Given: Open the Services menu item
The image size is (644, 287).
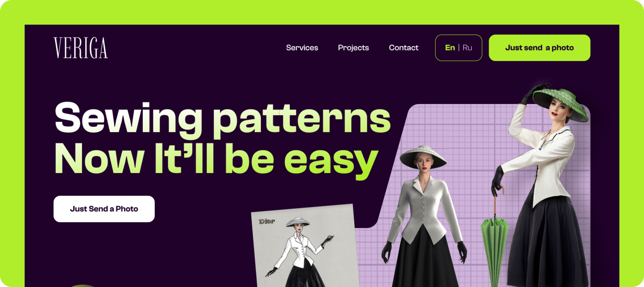Looking at the screenshot, I should click(x=302, y=48).
